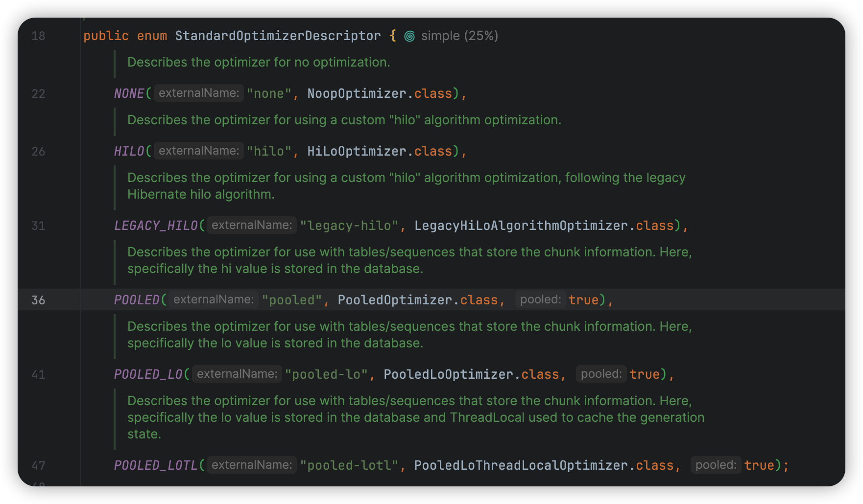The width and height of the screenshot is (863, 504).
Task: Click the "pooled-lo" string literal
Action: pos(326,374)
